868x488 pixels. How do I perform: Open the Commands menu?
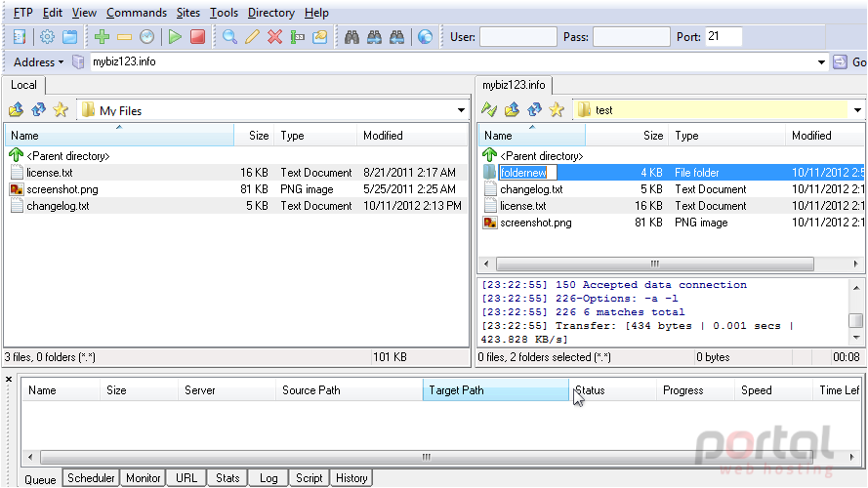137,13
